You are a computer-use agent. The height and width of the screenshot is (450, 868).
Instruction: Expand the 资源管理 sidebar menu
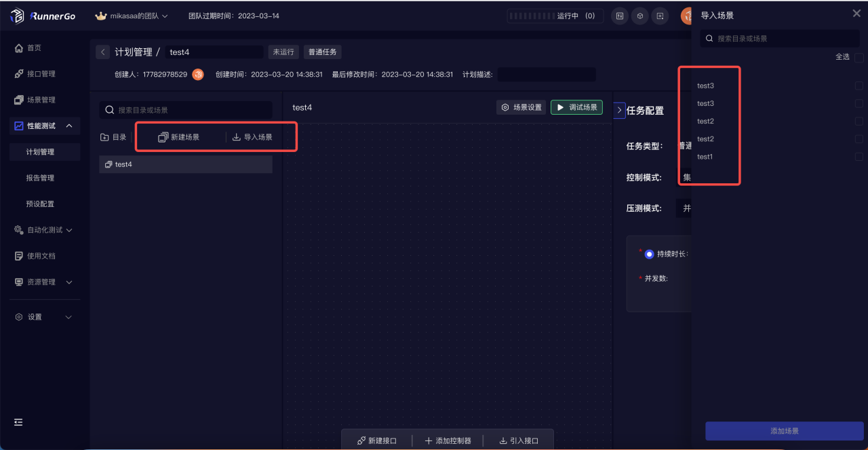45,282
